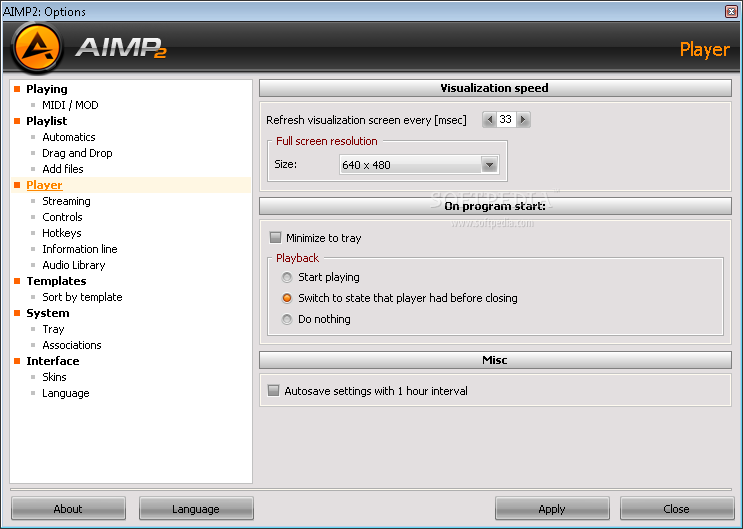Open Sort by template settings
Image resolution: width=743 pixels, height=529 pixels.
coord(82,297)
